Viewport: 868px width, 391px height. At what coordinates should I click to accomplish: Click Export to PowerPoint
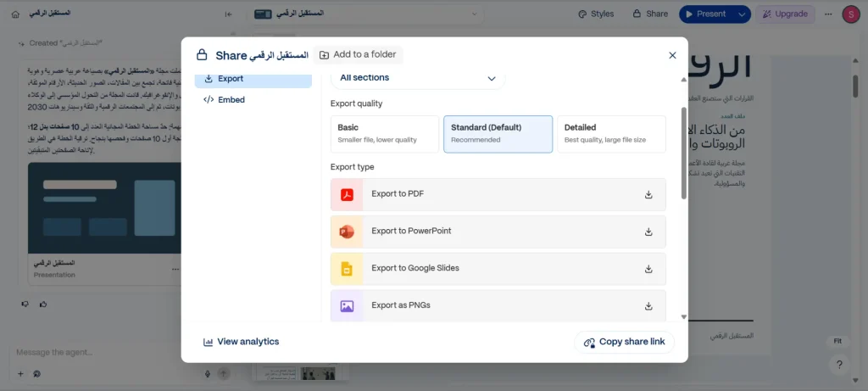pos(498,232)
